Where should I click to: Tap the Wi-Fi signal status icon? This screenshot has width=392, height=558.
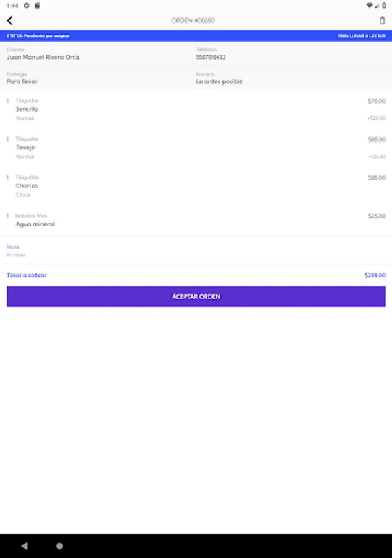(370, 5)
